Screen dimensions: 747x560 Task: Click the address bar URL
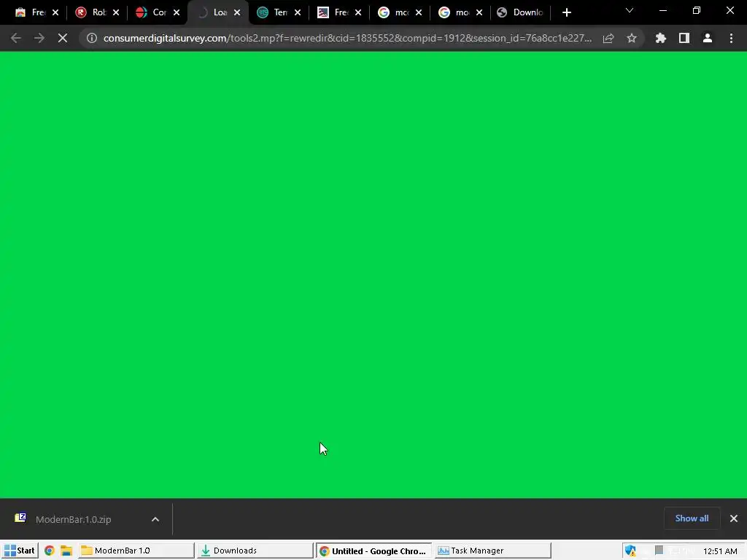347,38
